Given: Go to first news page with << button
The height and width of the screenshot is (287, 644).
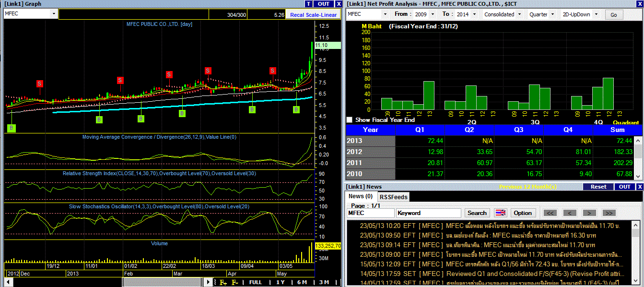Looking at the screenshot, I should [550, 213].
